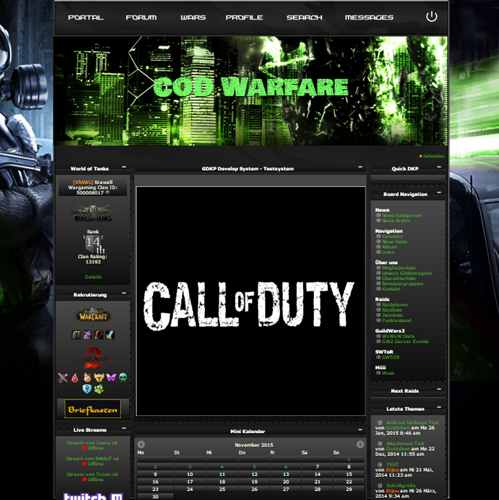
Task: Open the Links navigation link
Action: 388,252
